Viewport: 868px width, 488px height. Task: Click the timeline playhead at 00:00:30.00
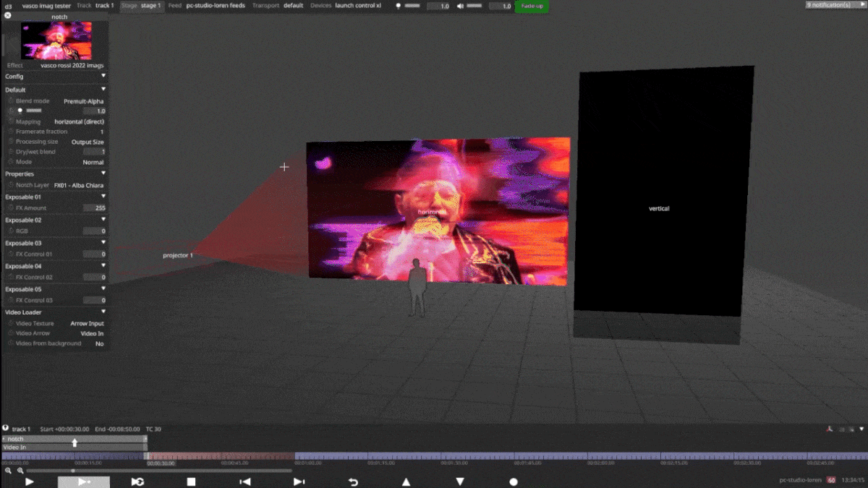(x=149, y=457)
